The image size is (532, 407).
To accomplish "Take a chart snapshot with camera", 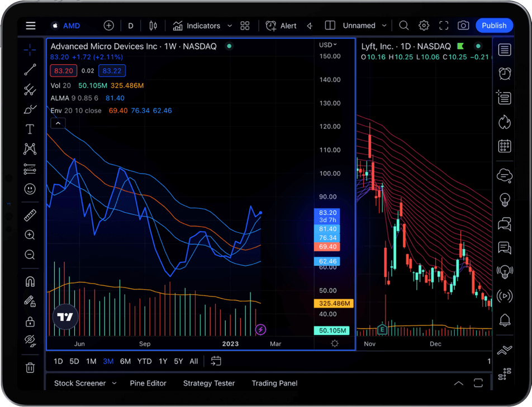I will coord(463,26).
